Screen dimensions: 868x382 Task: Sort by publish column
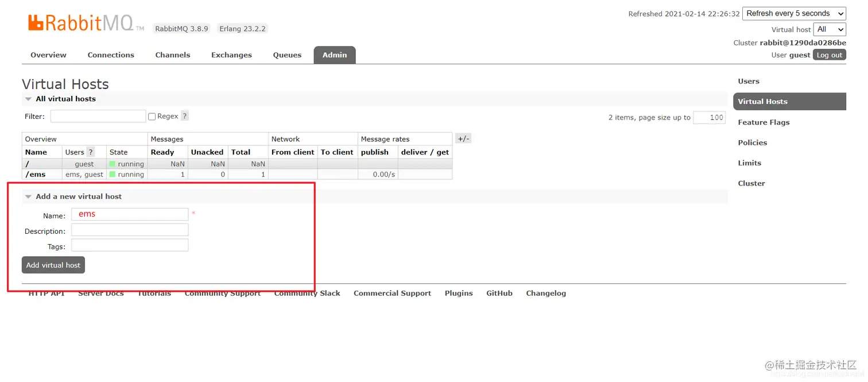pos(375,152)
